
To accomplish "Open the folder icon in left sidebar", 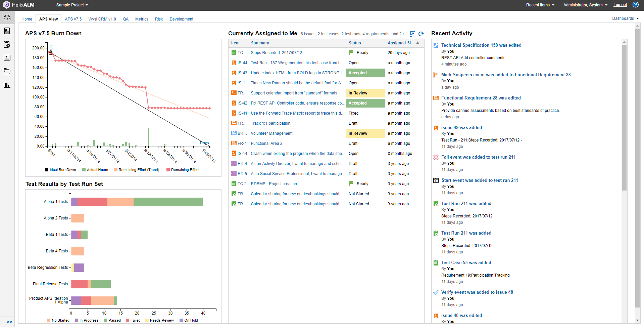I will tap(7, 71).
